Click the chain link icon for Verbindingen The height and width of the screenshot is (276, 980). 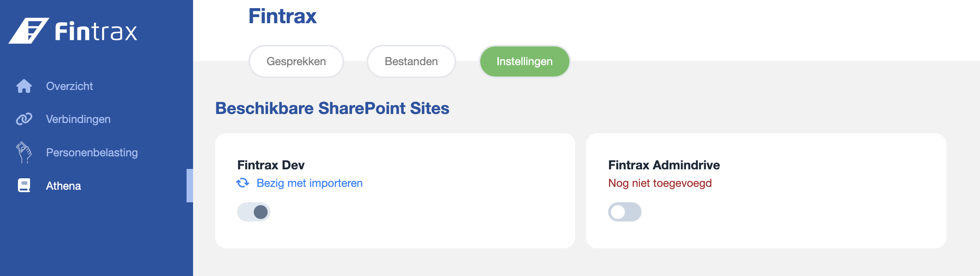coord(24,119)
